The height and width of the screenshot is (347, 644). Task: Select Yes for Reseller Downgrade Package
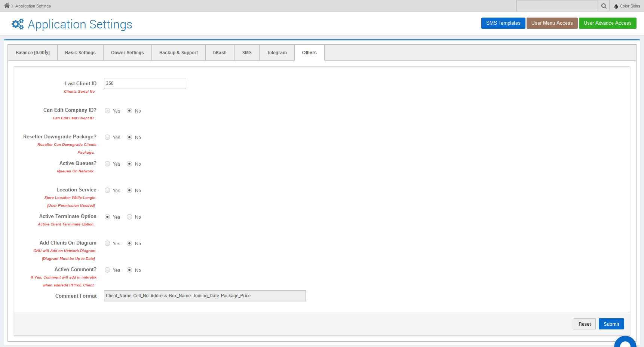pos(107,137)
